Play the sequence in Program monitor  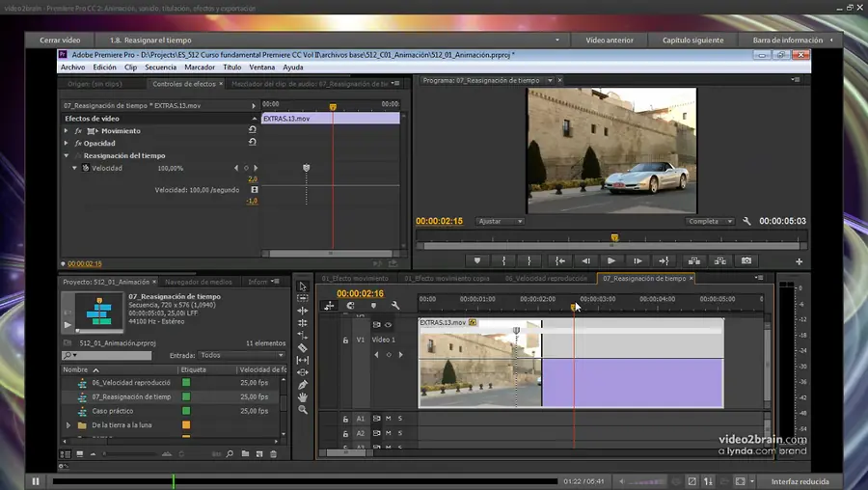click(x=611, y=260)
